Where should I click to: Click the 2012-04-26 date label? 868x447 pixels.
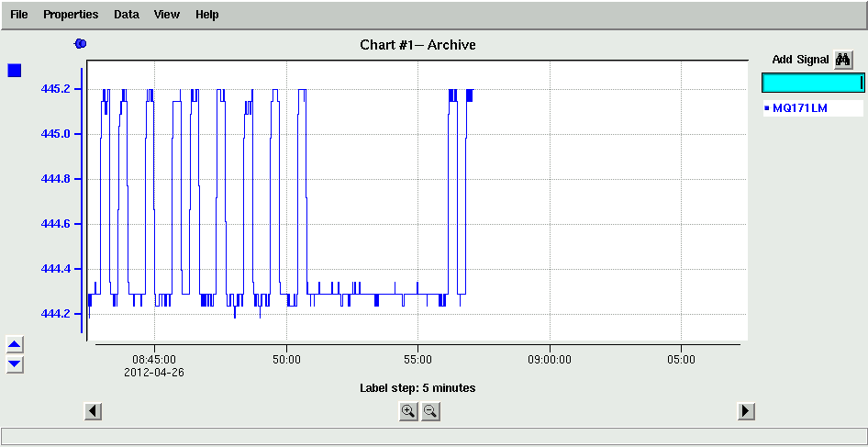coord(154,373)
